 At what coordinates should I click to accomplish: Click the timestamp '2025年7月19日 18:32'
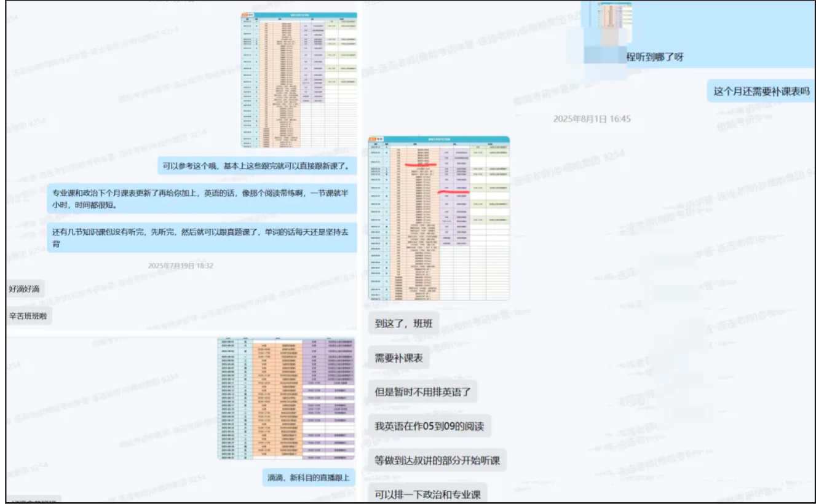pyautogui.click(x=181, y=266)
